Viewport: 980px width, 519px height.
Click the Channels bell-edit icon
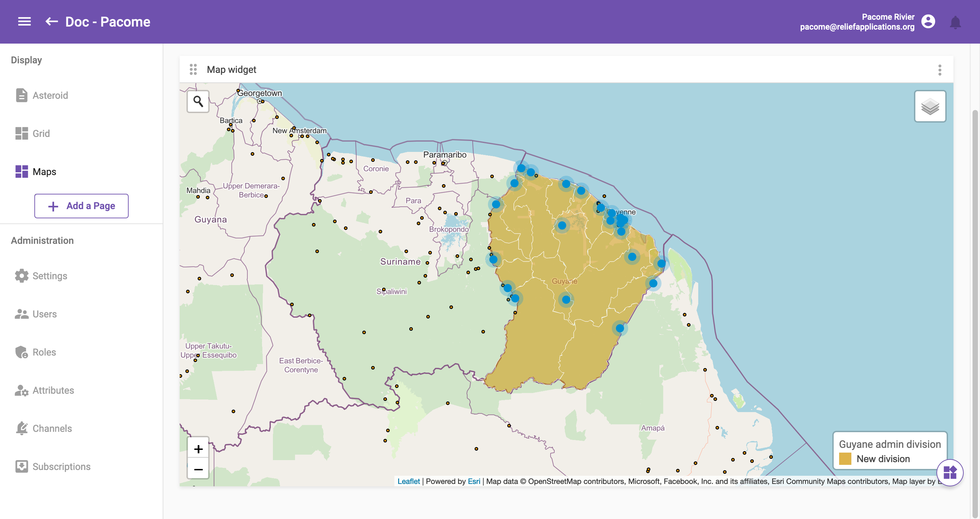click(x=21, y=428)
